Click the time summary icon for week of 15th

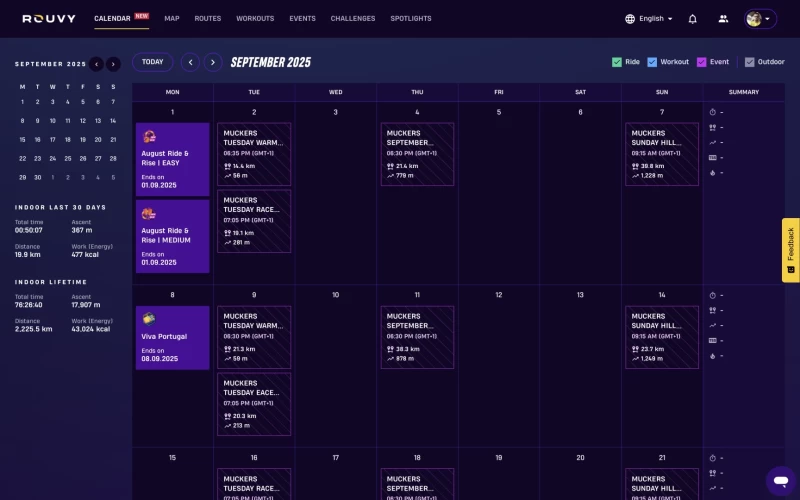[713, 458]
